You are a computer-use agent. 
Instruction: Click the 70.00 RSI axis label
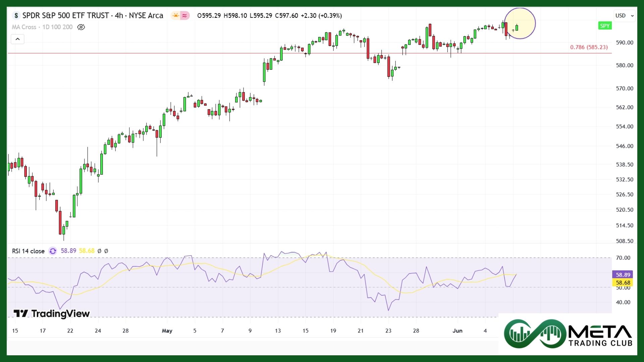tap(623, 258)
